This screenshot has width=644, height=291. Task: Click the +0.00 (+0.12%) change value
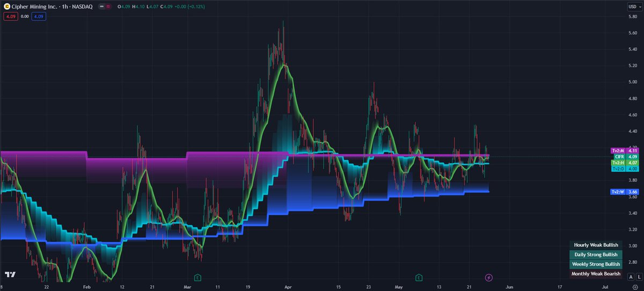pyautogui.click(x=189, y=7)
